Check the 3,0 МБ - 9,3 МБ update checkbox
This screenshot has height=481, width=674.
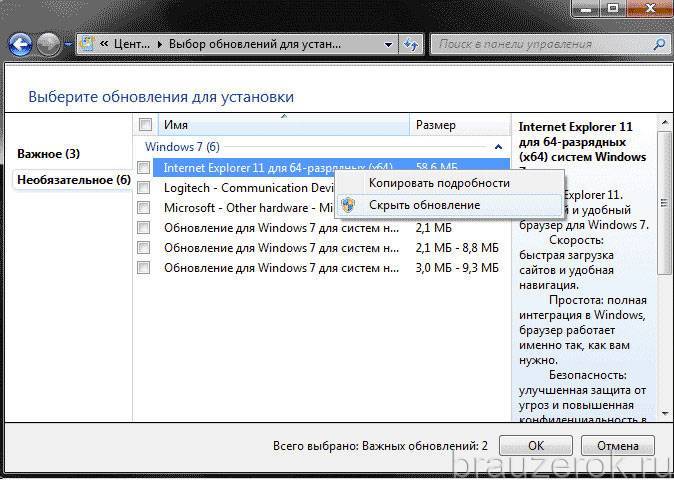(144, 267)
